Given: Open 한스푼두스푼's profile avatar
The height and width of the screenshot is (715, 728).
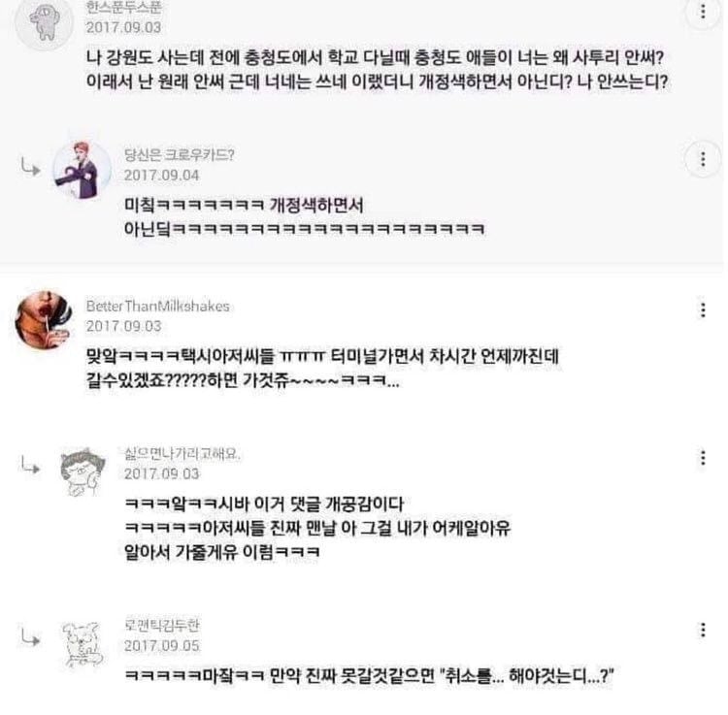Looking at the screenshot, I should pos(45,21).
